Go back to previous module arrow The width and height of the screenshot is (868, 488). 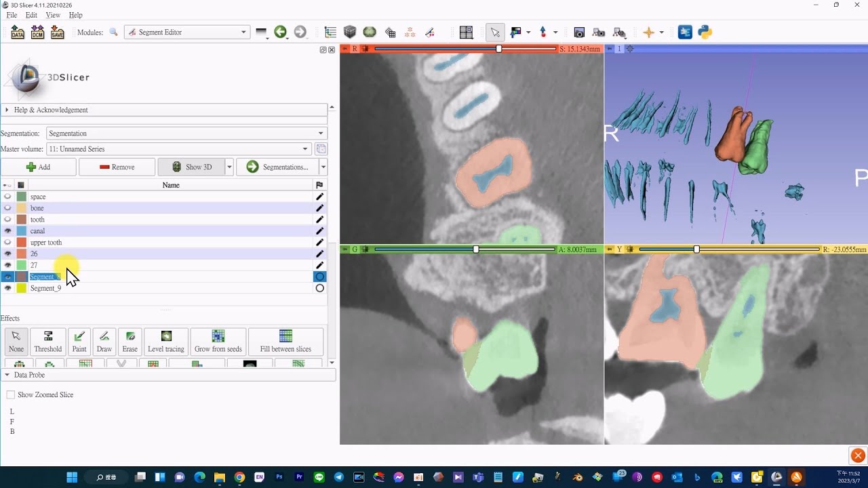pos(280,32)
